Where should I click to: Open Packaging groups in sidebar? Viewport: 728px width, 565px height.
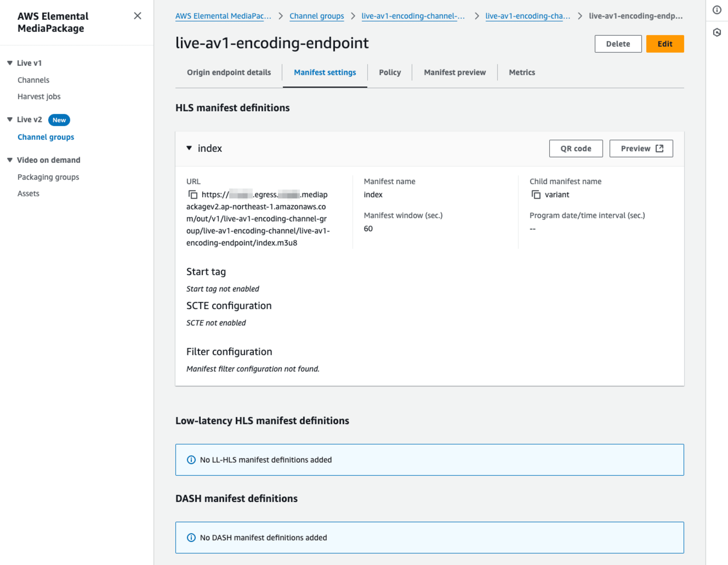pyautogui.click(x=48, y=177)
